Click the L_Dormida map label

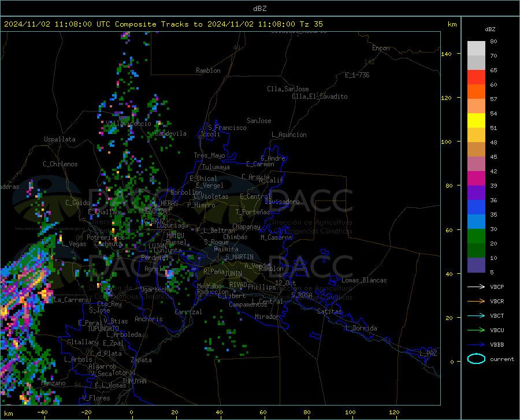pos(361,328)
